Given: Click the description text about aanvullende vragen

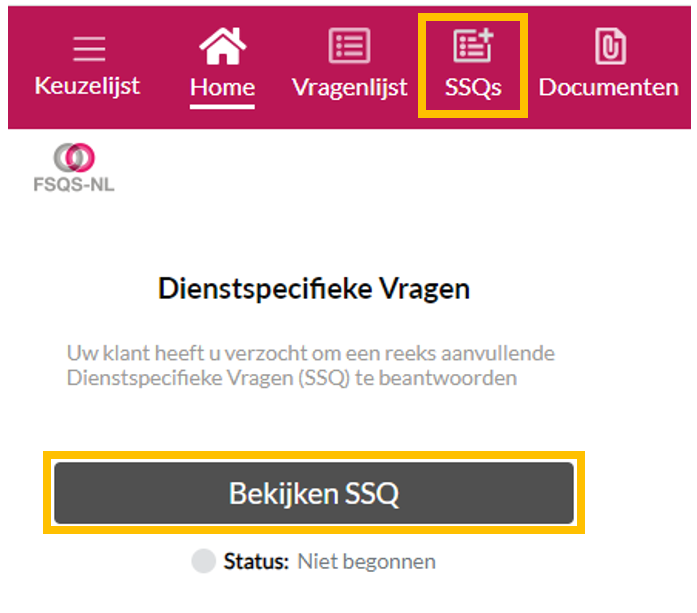Looking at the screenshot, I should pos(311,365).
